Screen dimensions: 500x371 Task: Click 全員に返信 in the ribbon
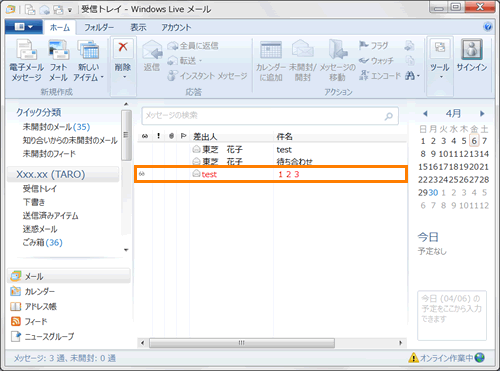tap(193, 46)
